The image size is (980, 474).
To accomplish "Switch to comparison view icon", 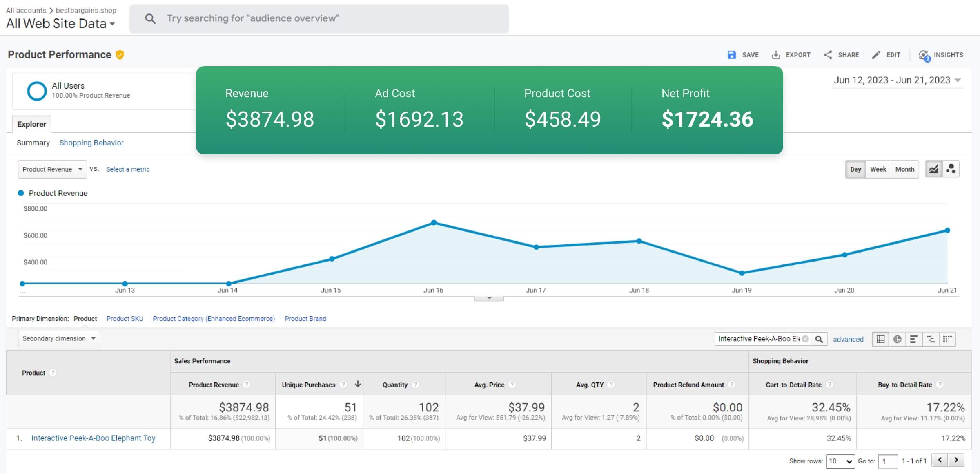I will [x=931, y=339].
